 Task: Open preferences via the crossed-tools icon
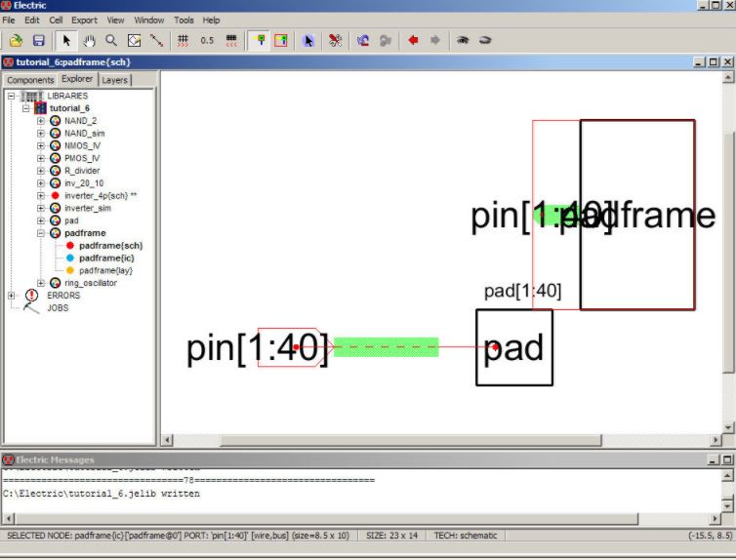point(336,41)
